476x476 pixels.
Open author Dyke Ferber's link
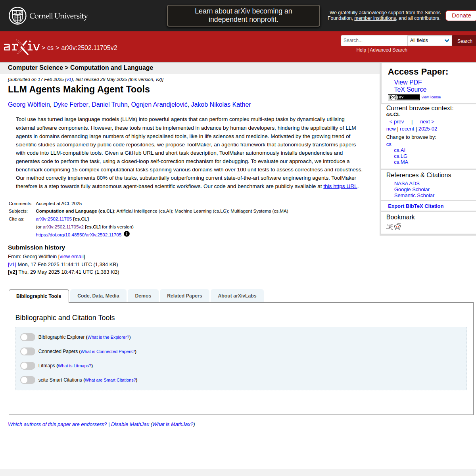tap(71, 105)
